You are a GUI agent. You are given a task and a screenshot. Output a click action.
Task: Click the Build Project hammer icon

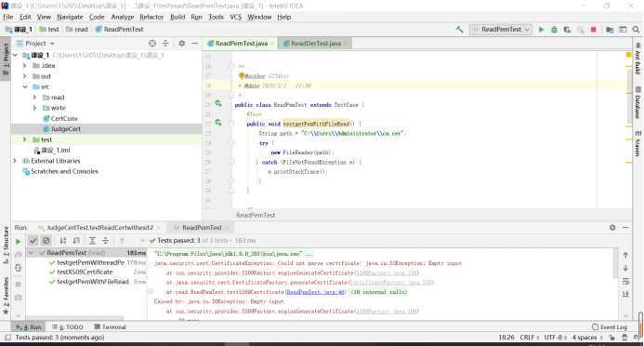pos(460,30)
